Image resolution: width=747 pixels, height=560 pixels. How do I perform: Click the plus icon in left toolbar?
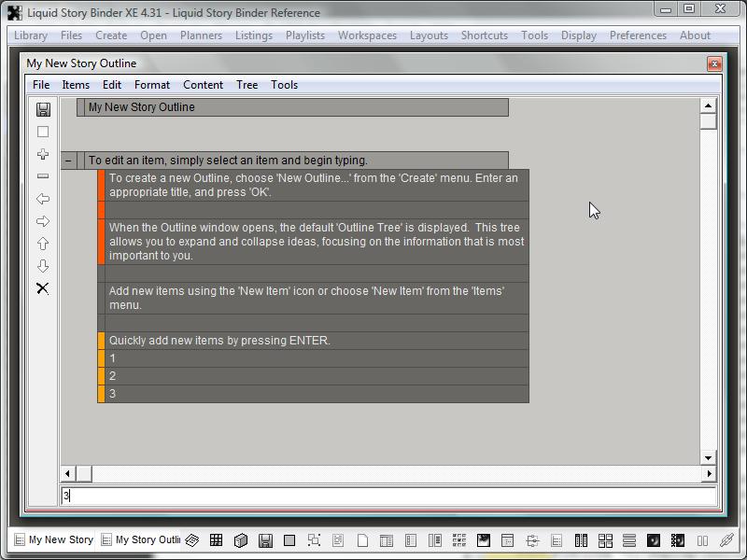coord(43,154)
